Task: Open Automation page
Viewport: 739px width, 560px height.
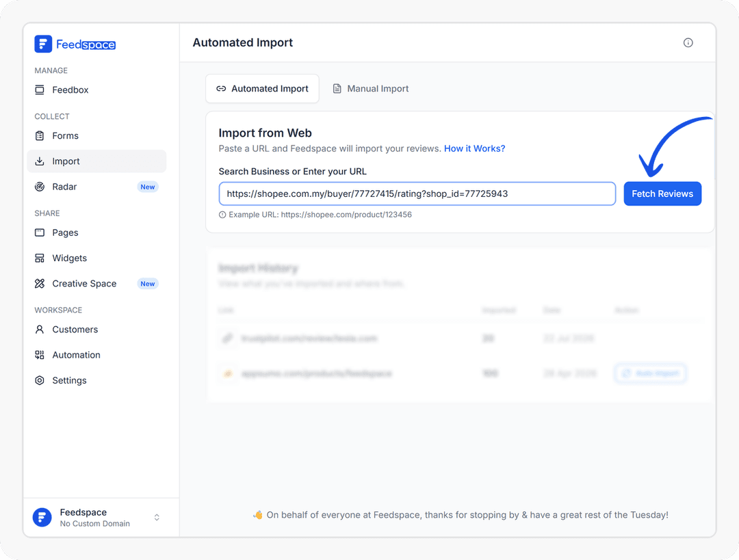Action: [x=96, y=355]
